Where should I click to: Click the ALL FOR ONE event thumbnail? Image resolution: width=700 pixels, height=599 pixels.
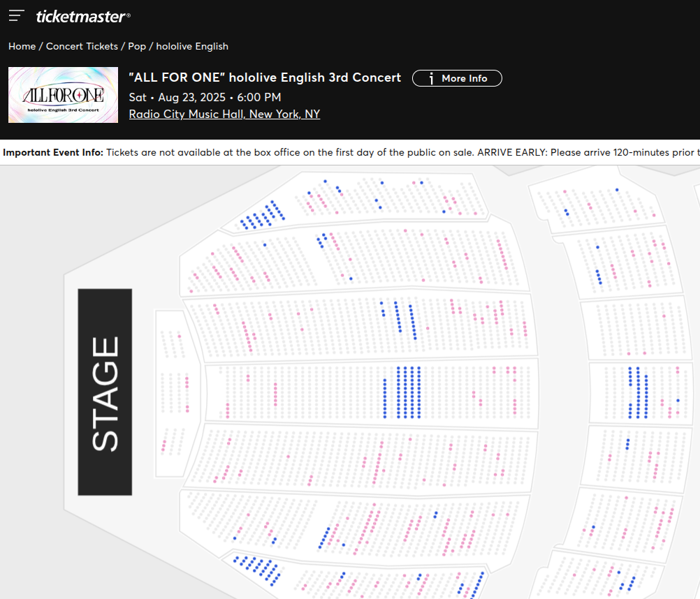click(64, 95)
